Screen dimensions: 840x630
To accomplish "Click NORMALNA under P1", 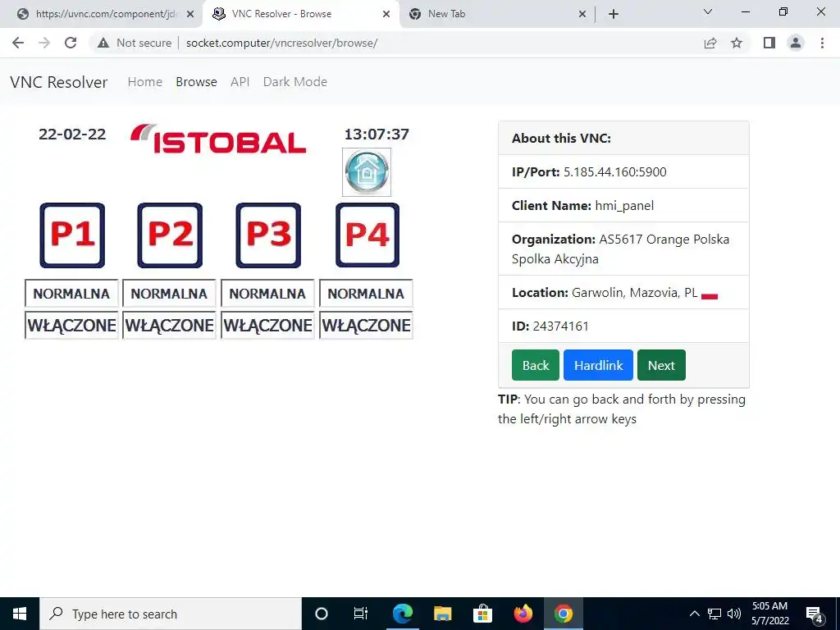I will pos(71,294).
